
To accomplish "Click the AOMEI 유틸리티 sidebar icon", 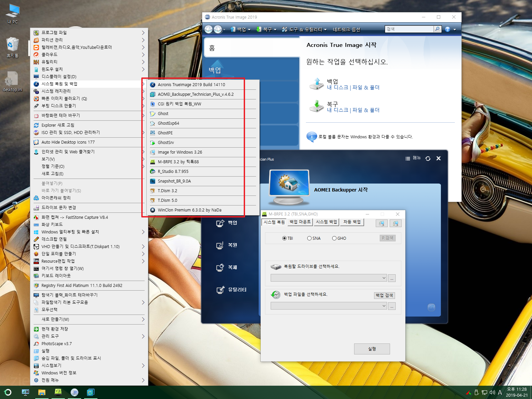I will pos(220,290).
